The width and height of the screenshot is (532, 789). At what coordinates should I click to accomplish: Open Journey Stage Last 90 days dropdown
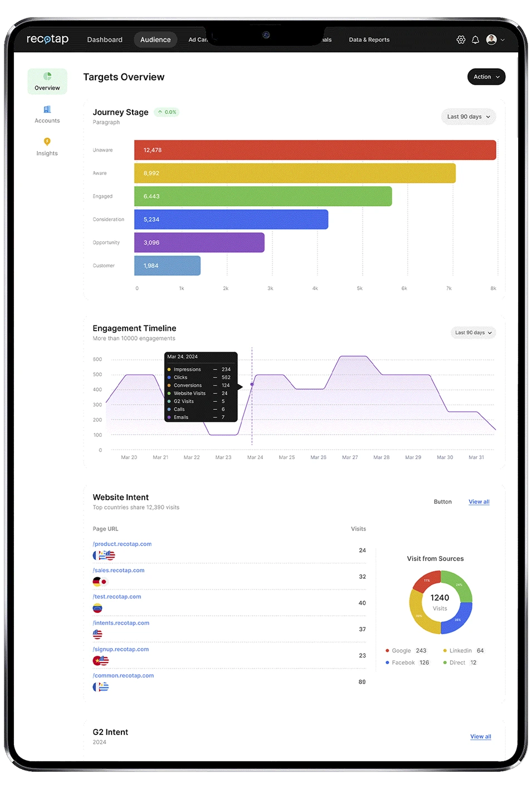[468, 117]
